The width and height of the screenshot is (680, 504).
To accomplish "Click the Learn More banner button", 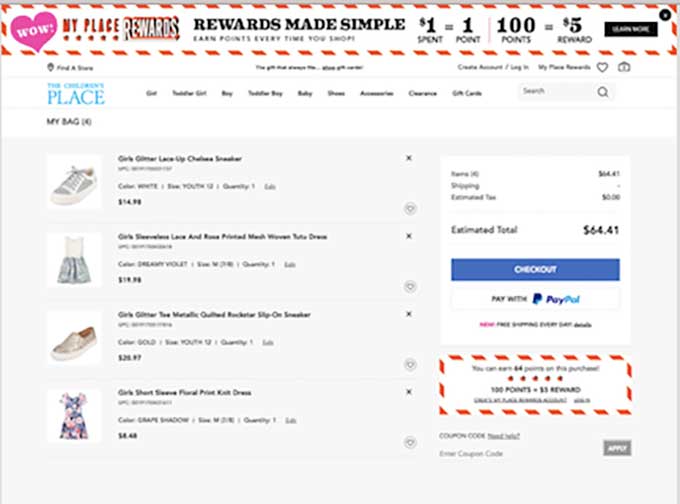I will [x=631, y=29].
